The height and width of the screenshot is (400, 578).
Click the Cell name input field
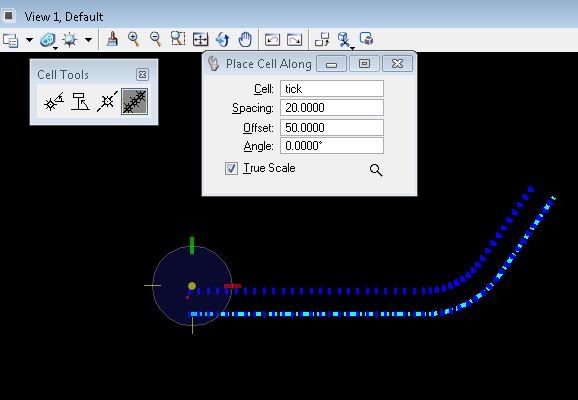pos(332,89)
